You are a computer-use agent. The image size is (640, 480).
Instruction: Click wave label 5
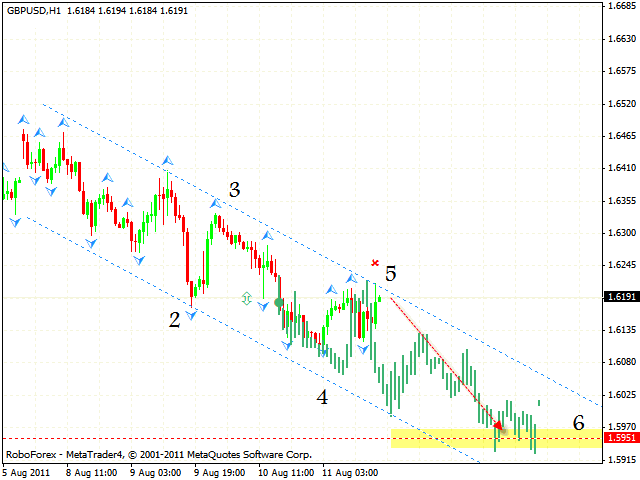click(391, 273)
